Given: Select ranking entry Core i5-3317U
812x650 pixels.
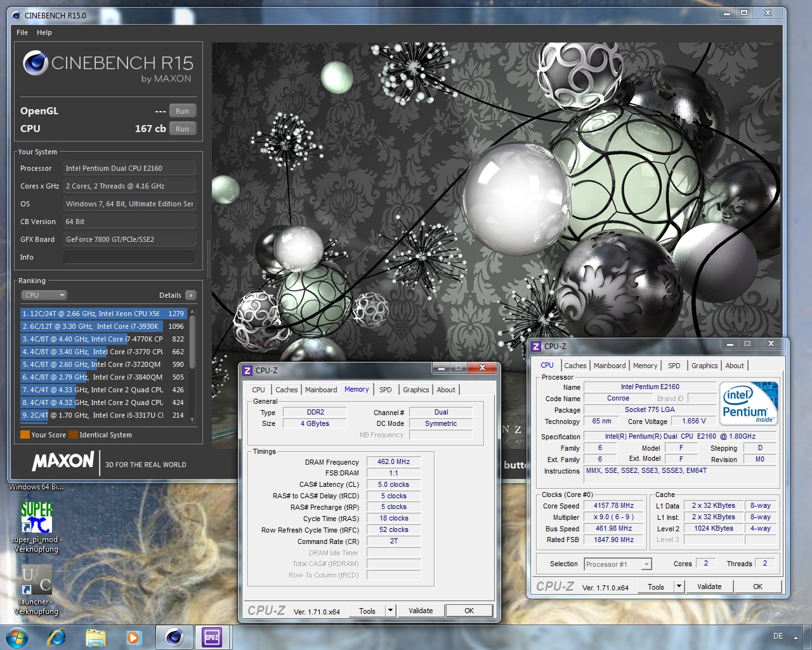Looking at the screenshot, I should coord(103,415).
